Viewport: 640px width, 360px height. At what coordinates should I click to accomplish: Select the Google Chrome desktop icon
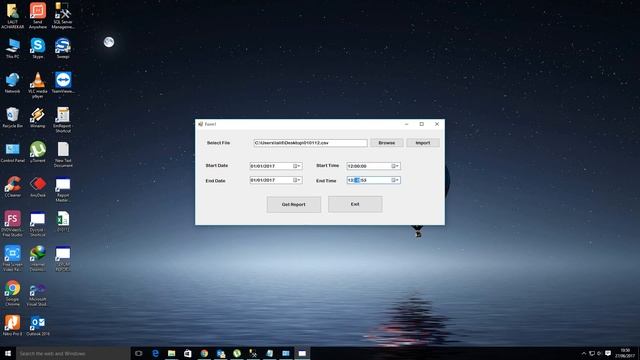pyautogui.click(x=12, y=293)
